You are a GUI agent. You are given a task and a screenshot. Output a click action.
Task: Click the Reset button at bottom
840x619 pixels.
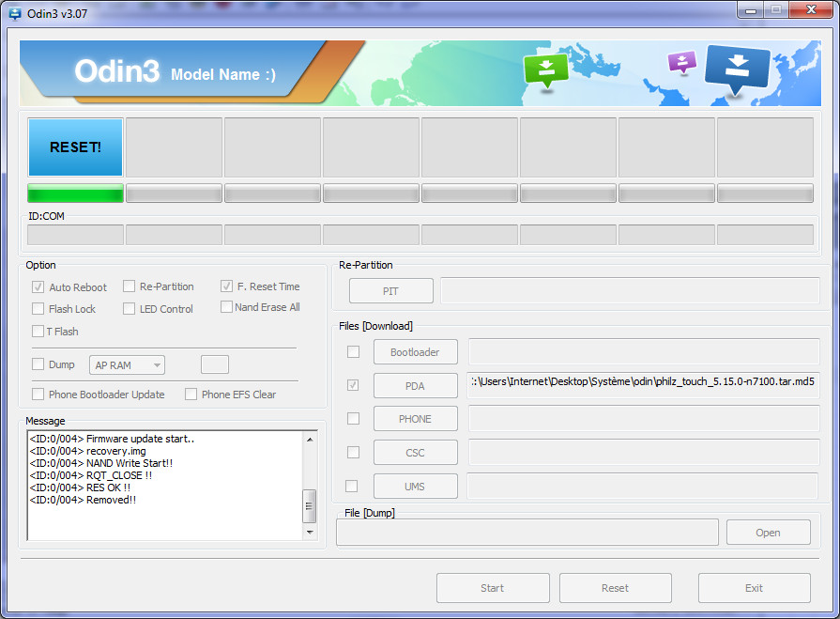coord(616,588)
